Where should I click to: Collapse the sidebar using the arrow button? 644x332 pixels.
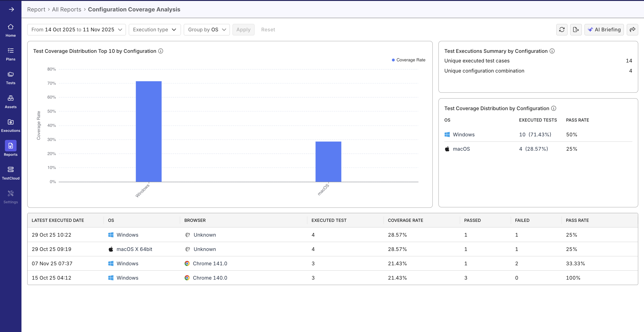(11, 9)
